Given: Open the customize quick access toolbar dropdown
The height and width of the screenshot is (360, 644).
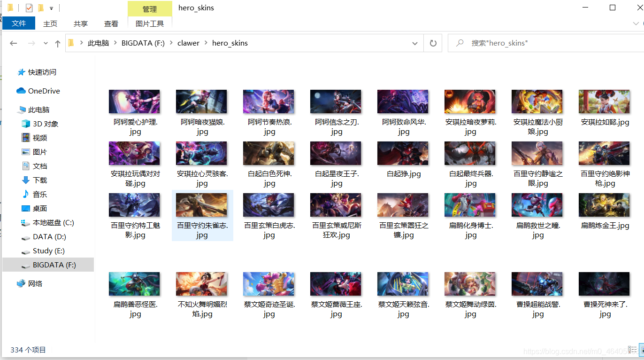Looking at the screenshot, I should [x=51, y=8].
